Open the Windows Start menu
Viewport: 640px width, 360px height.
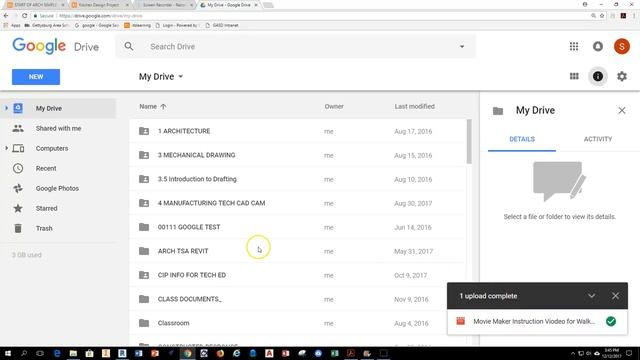pos(7,353)
